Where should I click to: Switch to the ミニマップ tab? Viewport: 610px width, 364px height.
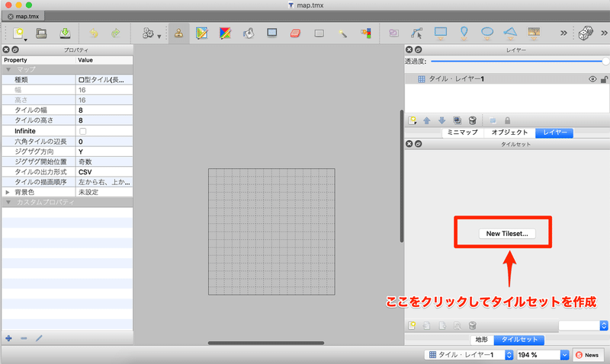463,133
